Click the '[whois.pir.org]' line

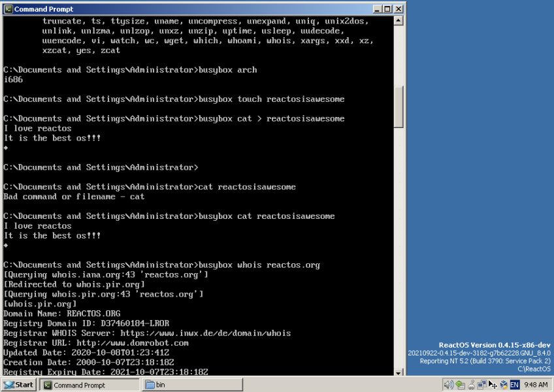[40, 304]
